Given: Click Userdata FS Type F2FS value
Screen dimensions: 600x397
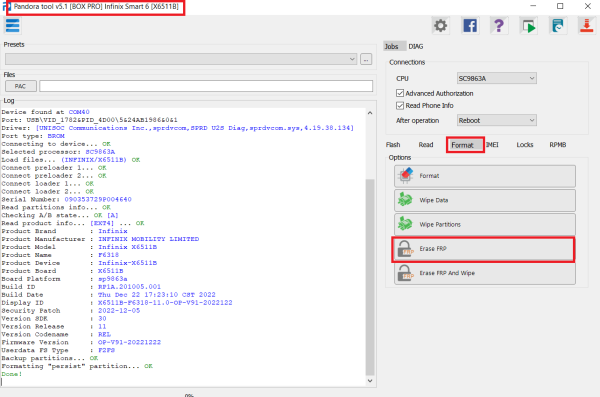Looking at the screenshot, I should click(106, 350).
